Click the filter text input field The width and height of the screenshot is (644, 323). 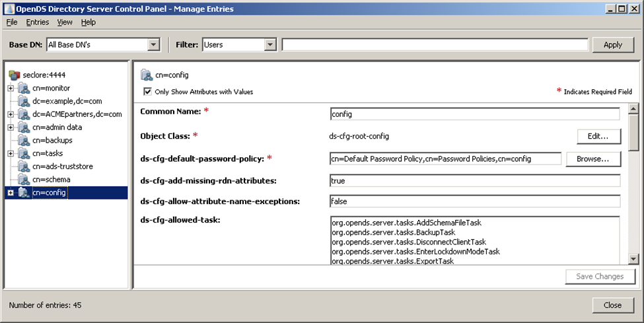coord(435,44)
